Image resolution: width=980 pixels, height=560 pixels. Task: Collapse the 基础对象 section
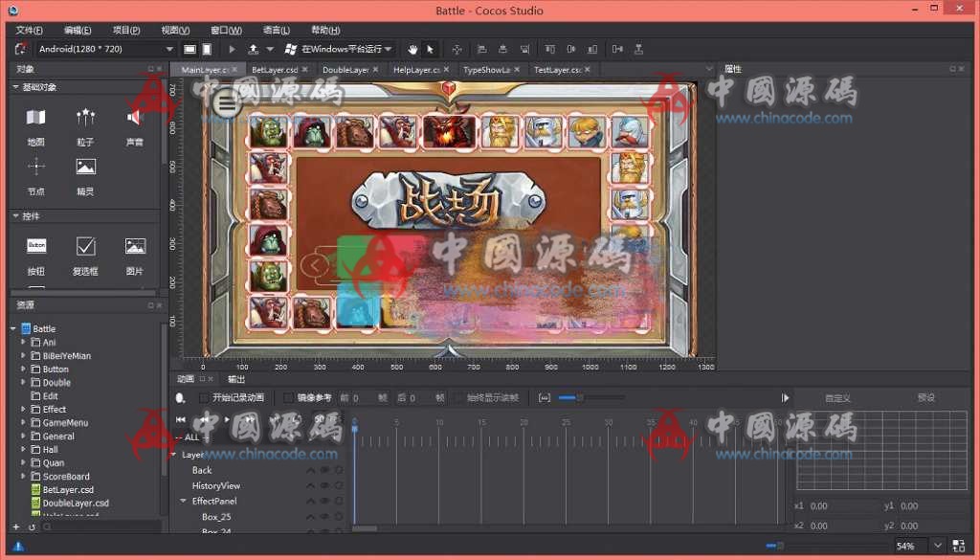pyautogui.click(x=15, y=87)
